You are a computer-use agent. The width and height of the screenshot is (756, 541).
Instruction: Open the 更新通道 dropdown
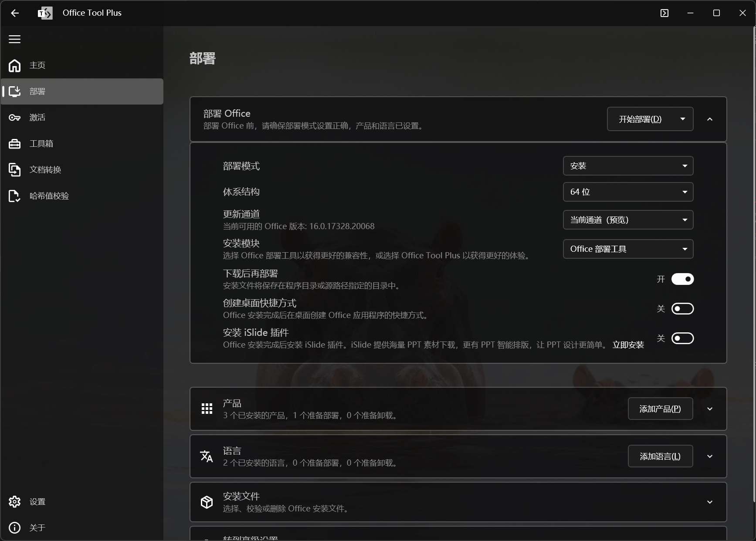click(x=628, y=220)
